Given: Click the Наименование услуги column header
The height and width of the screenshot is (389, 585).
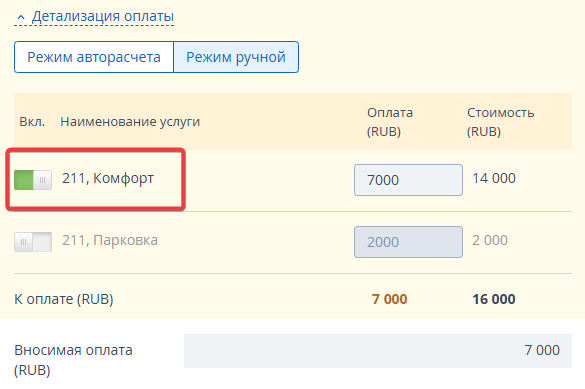Looking at the screenshot, I should (x=130, y=122).
